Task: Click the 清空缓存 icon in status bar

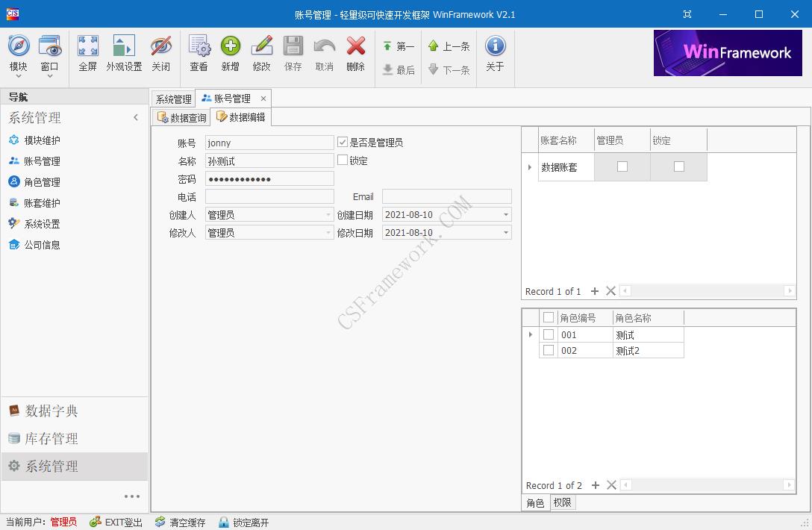Action: point(159,523)
